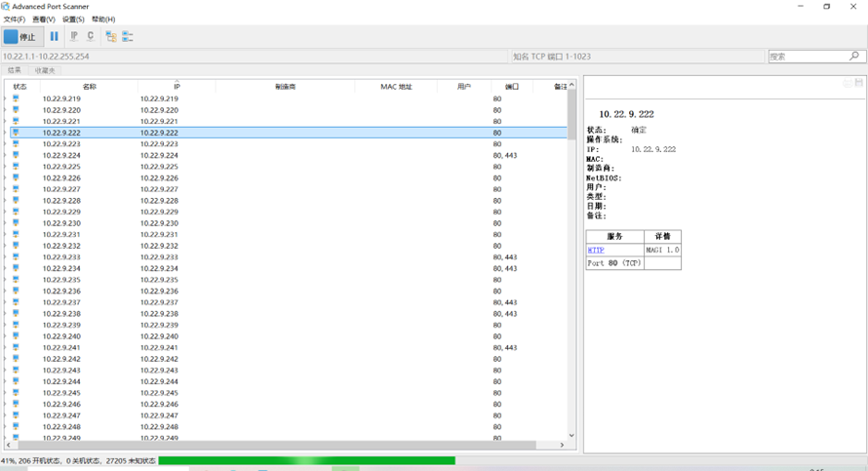
Task: Expand the 10.22.9.229 row
Action: click(6, 212)
